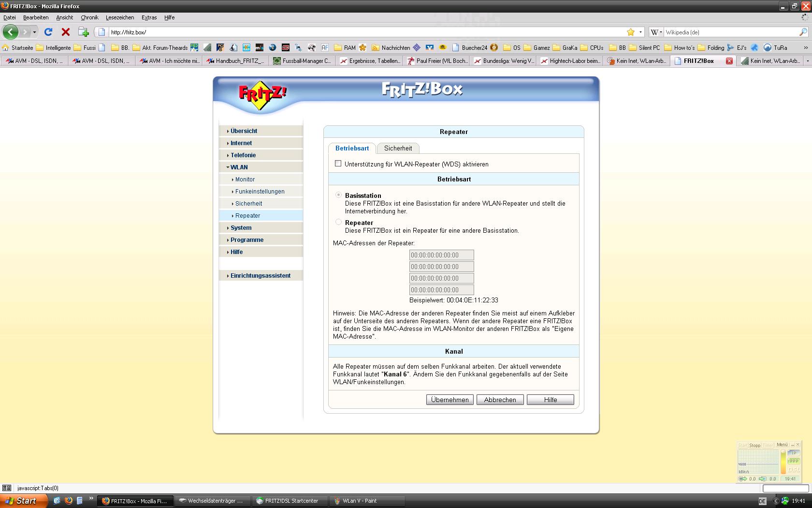Enable WLAN-Repeater (WDS) support checkbox

pos(338,164)
